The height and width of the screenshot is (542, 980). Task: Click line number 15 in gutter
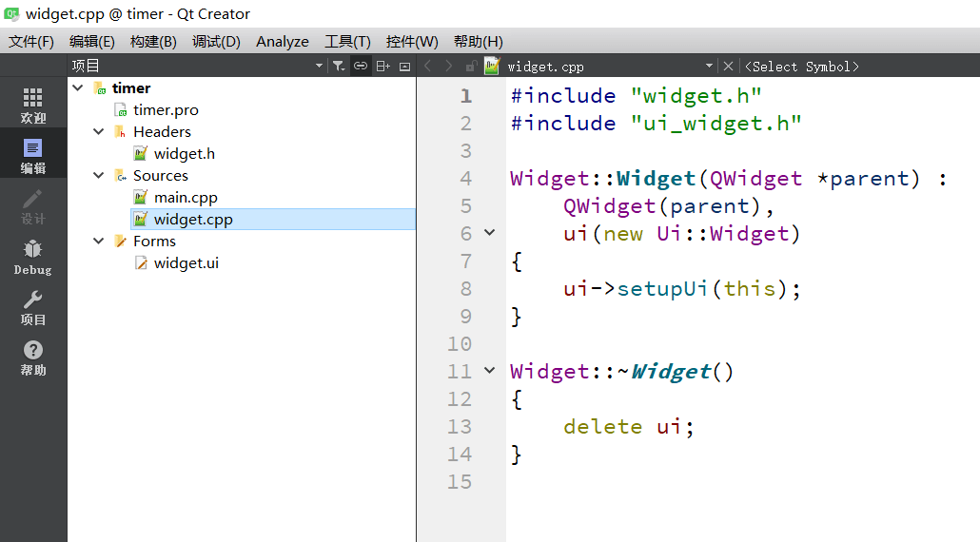point(460,481)
